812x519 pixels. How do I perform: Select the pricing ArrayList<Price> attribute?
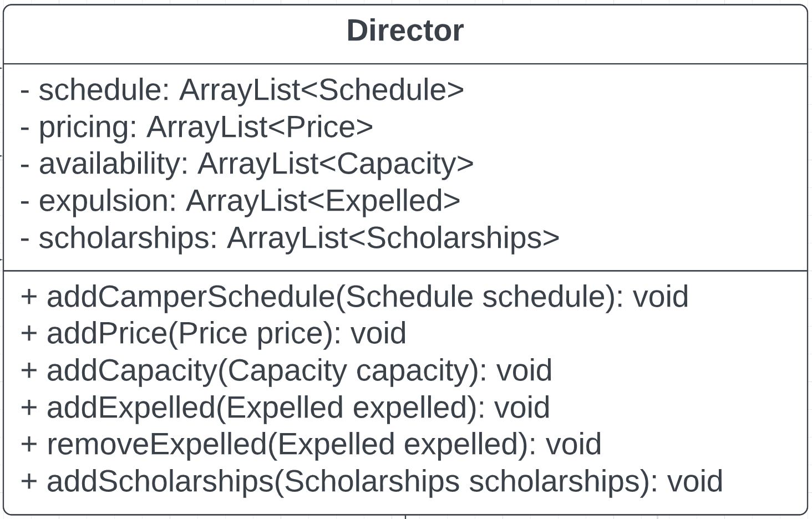196,127
